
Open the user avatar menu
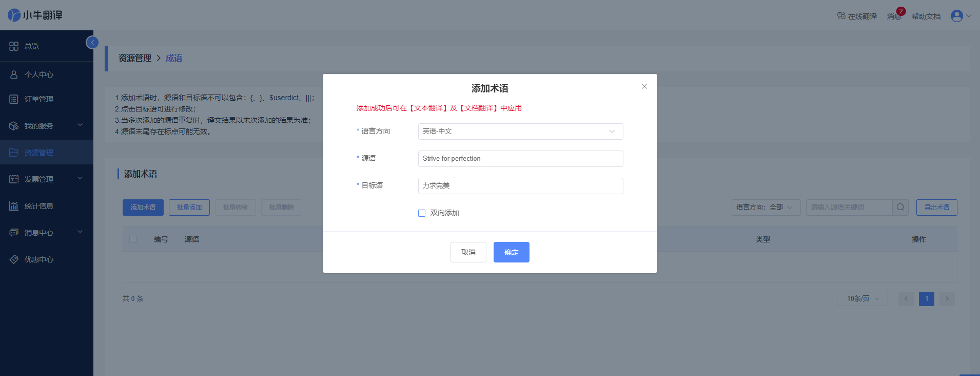click(961, 16)
